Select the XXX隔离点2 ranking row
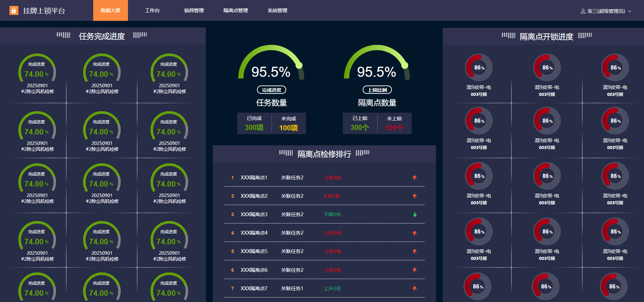Viewport: 644px width, 302px height. click(324, 196)
